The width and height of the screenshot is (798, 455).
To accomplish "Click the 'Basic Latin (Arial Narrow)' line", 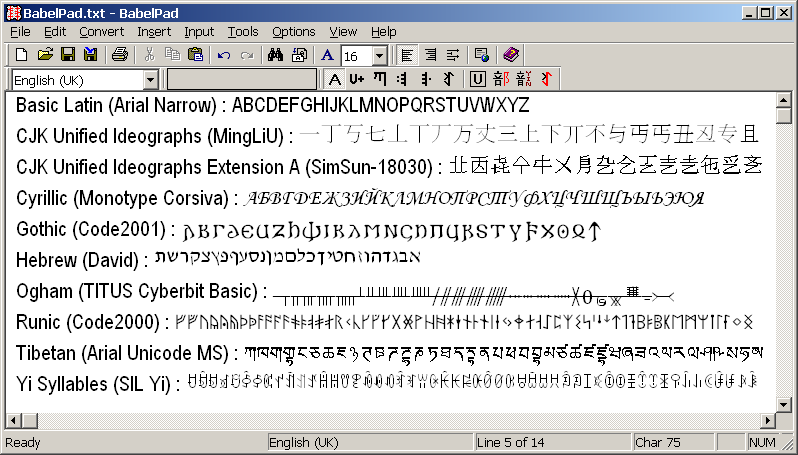I will (273, 105).
